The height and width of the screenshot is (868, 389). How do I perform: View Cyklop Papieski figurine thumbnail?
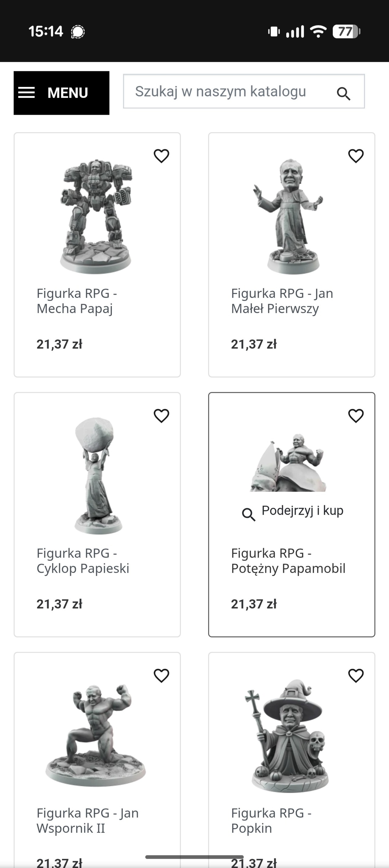click(x=96, y=475)
